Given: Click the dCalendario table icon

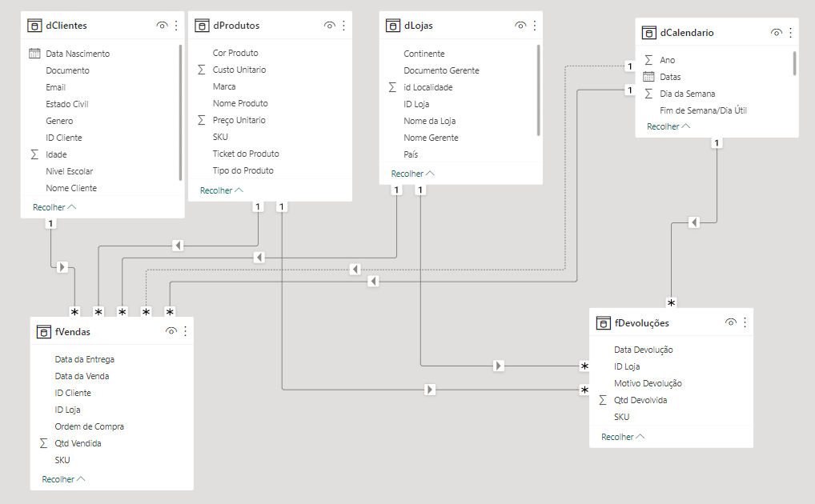Looking at the screenshot, I should [648, 33].
